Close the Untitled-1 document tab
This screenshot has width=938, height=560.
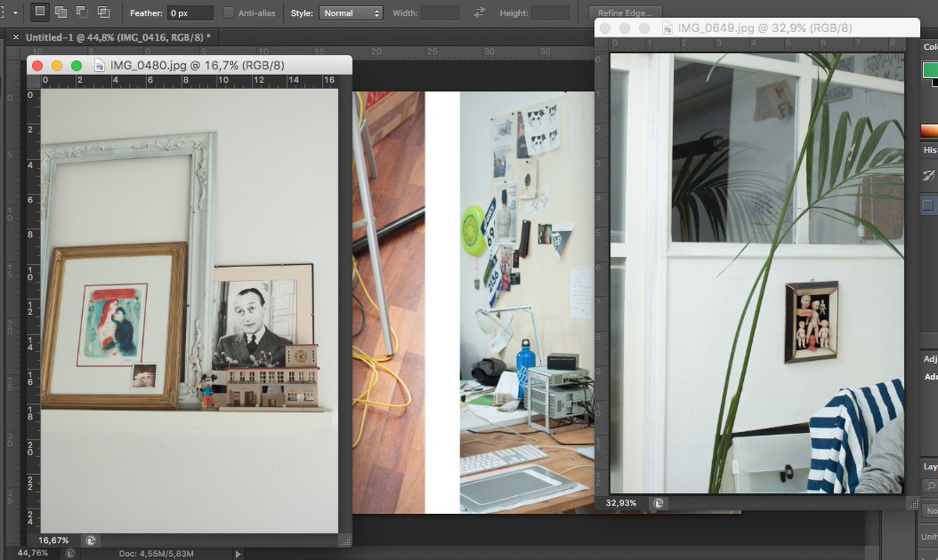[x=15, y=36]
